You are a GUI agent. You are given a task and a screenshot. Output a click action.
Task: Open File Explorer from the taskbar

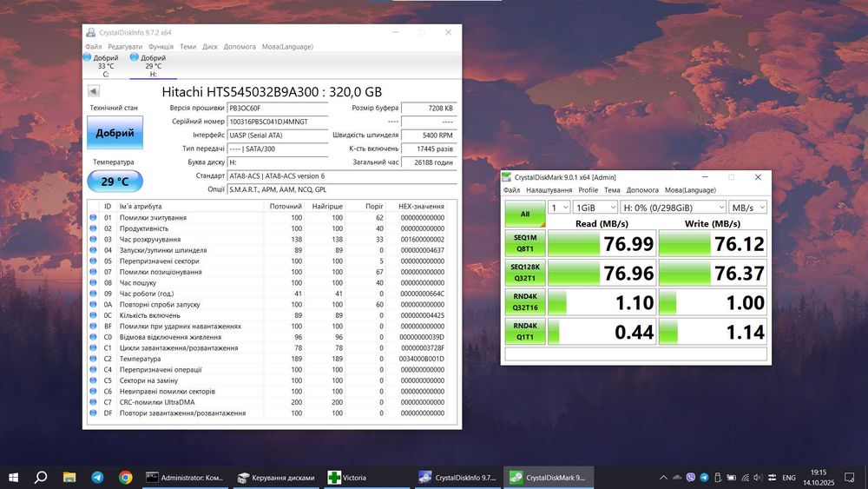(x=69, y=478)
